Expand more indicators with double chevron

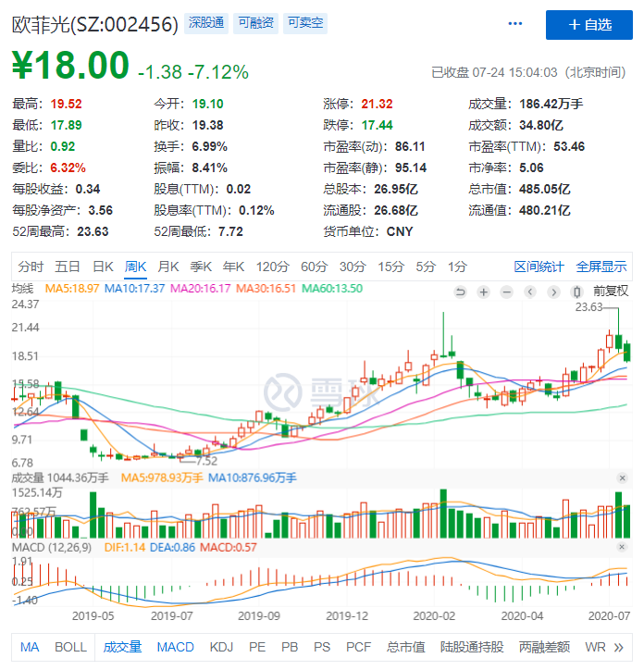click(619, 648)
